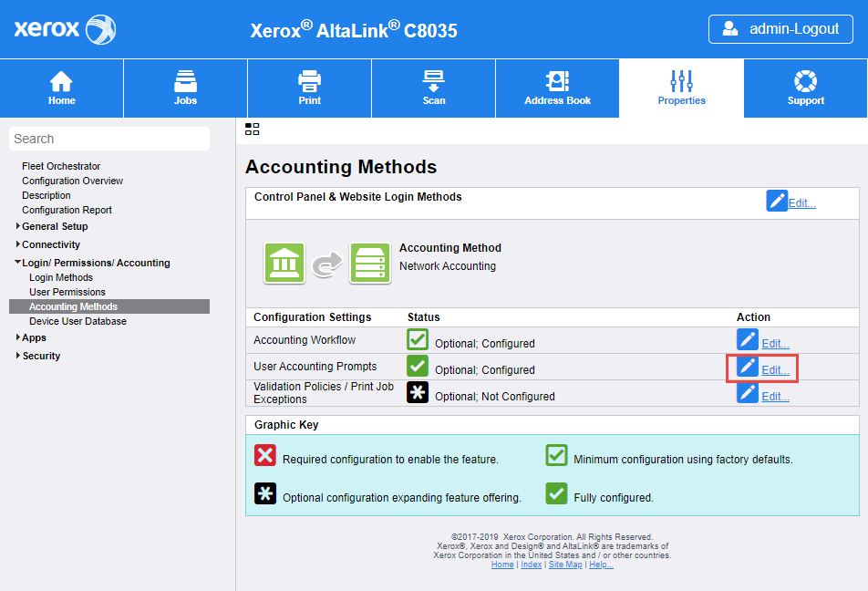868x591 pixels.
Task: Open the footer Index link
Action: tap(532, 565)
